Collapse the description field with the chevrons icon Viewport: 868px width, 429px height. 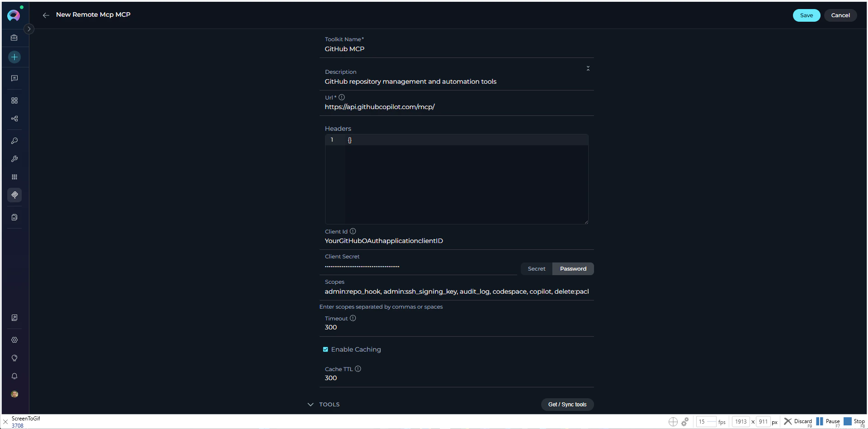coord(588,68)
